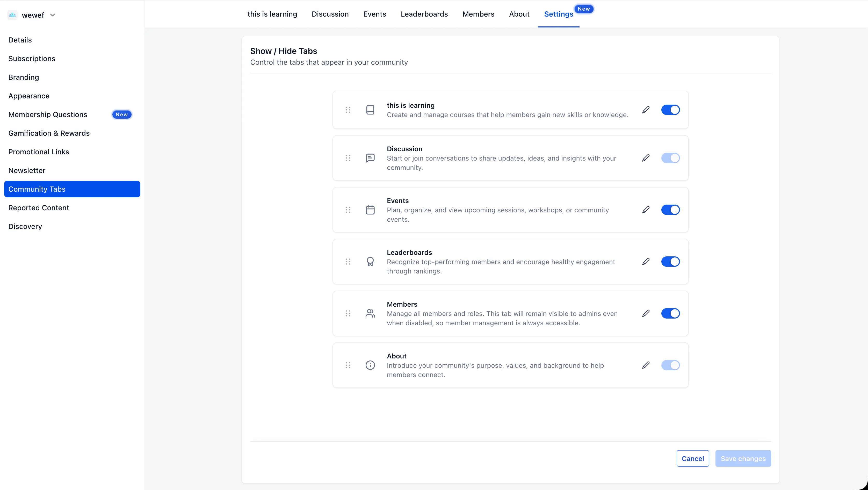
Task: Go to Appearance settings
Action: click(72, 96)
